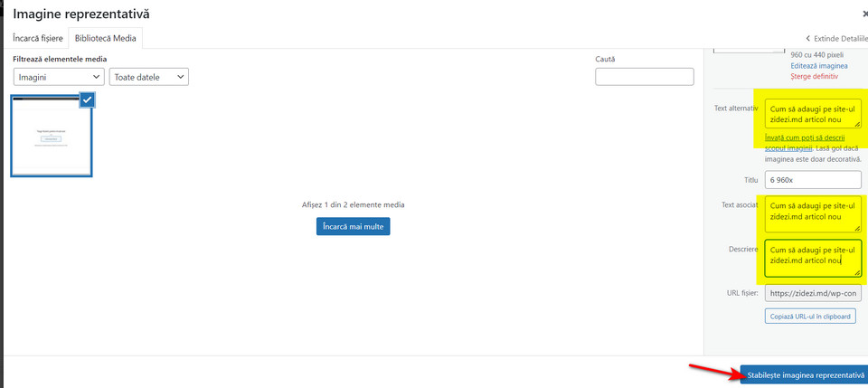Select the Bibliotecă Media tab
The width and height of the screenshot is (868, 388).
(x=107, y=39)
